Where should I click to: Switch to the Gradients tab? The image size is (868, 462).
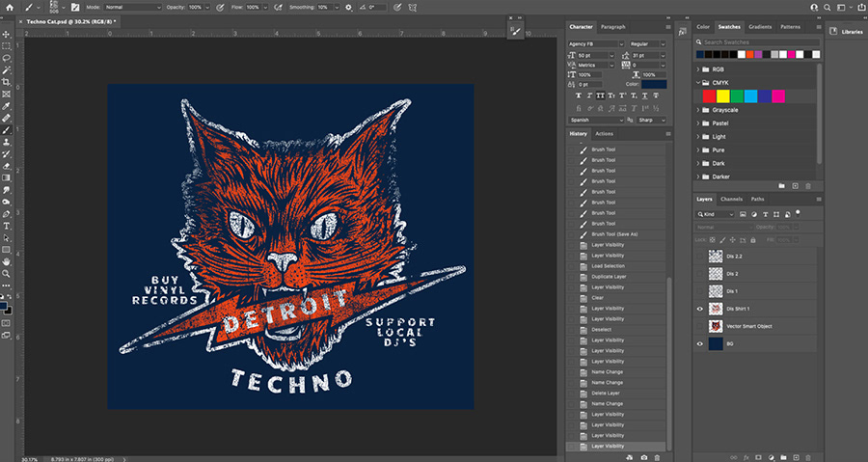pyautogui.click(x=760, y=27)
